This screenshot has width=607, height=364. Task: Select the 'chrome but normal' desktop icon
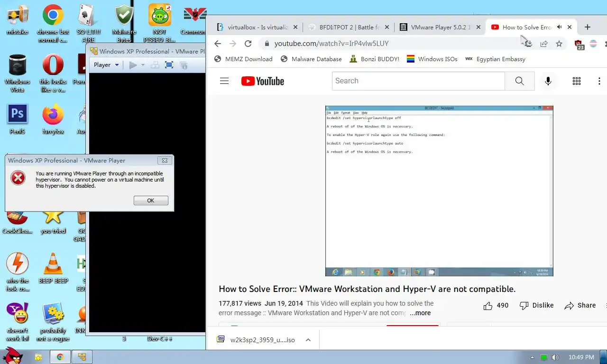coord(53,24)
